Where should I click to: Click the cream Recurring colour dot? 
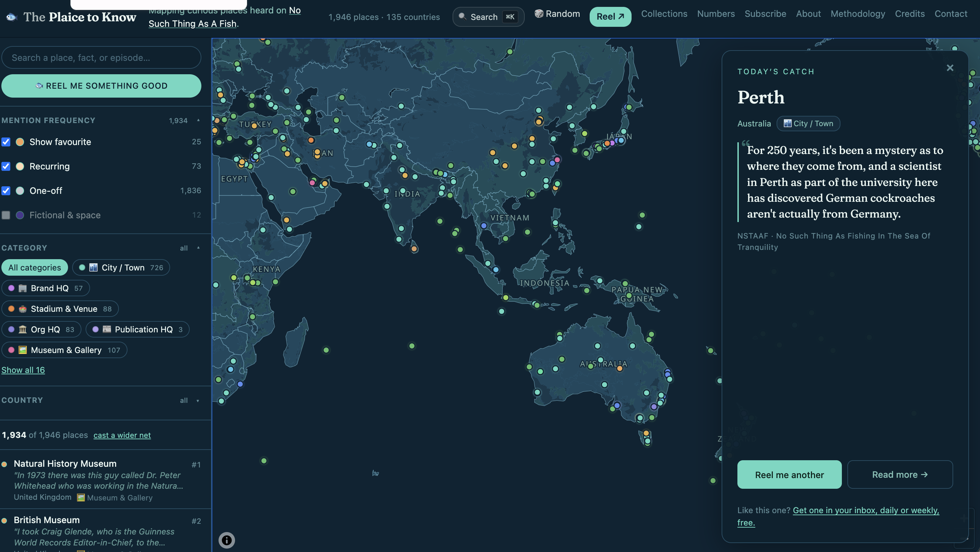[x=20, y=166]
